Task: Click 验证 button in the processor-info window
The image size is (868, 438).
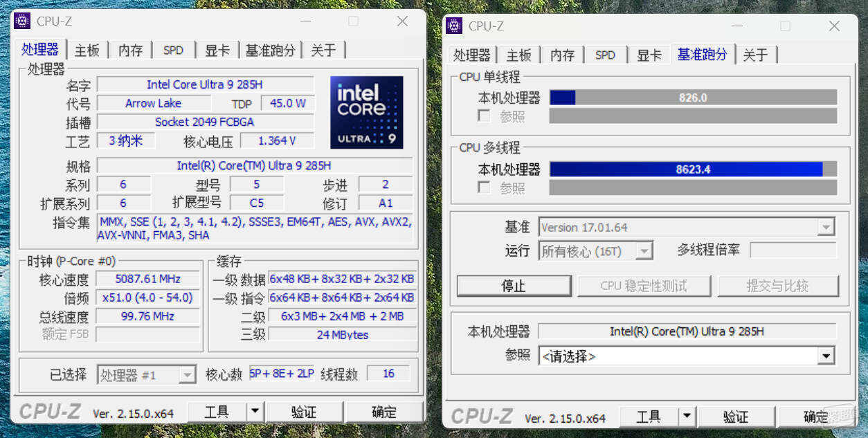Action: [x=304, y=412]
